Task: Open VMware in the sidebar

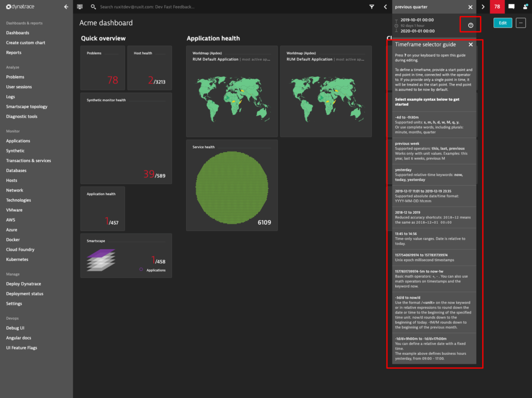Action: [x=14, y=210]
